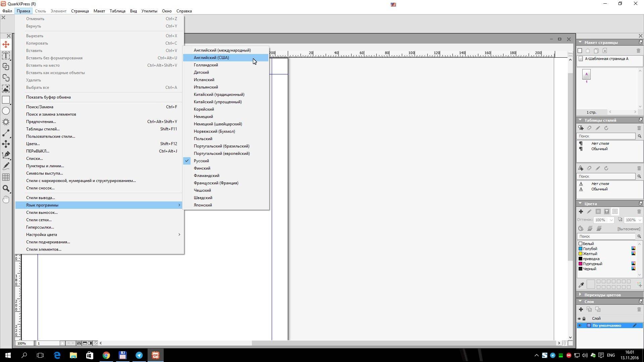Select the Text Content tool
The width and height of the screenshot is (644, 362).
pos(6,56)
